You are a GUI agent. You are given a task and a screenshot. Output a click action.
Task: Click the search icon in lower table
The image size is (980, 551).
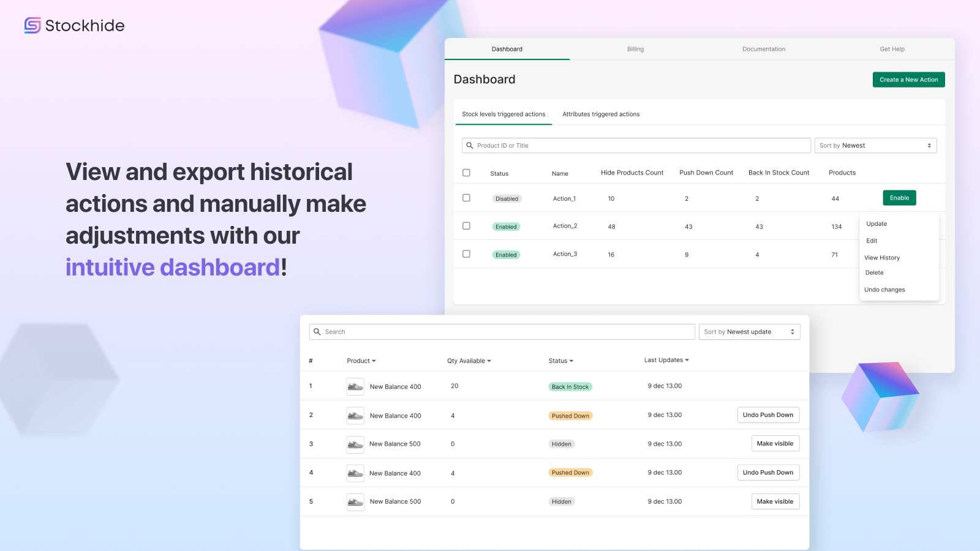point(317,332)
